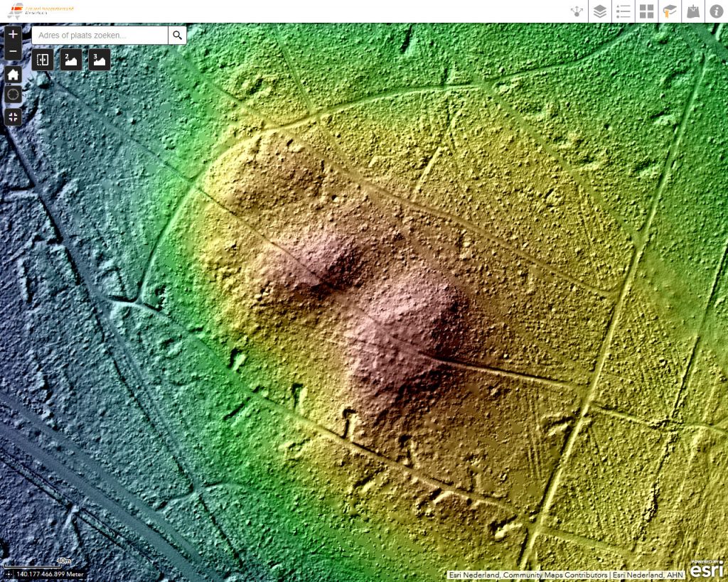Click the coordinate readout capture icon

coord(8,573)
